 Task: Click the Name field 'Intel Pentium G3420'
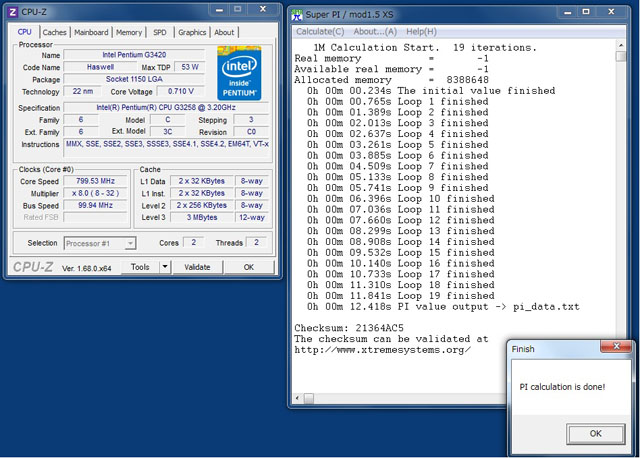(134, 55)
